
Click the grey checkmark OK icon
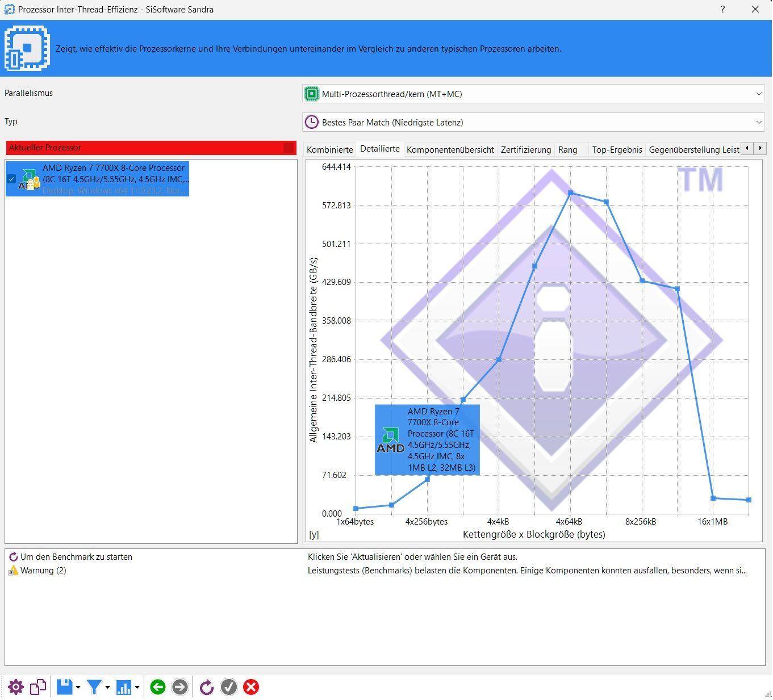point(229,688)
